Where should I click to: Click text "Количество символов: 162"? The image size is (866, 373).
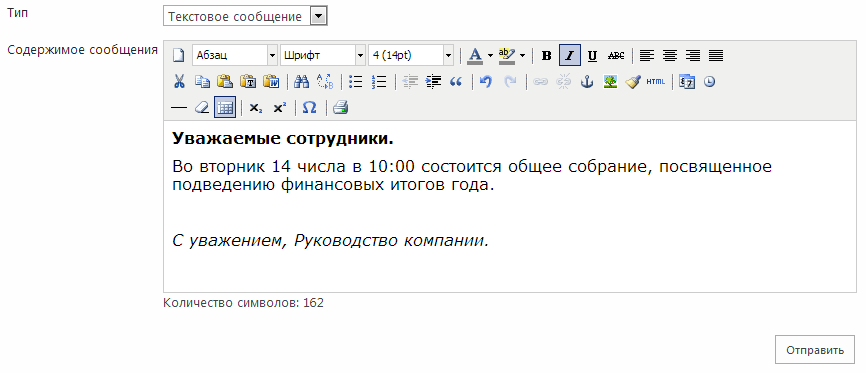[x=244, y=303]
